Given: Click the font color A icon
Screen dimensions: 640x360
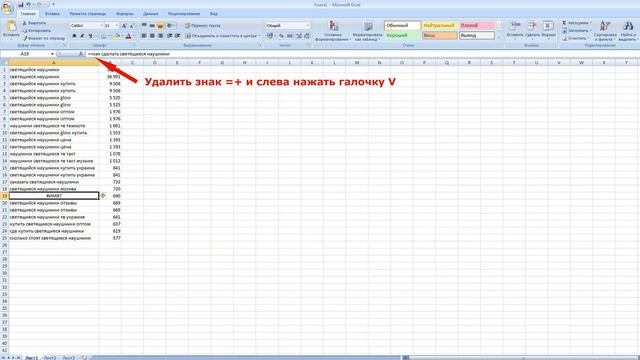Looking at the screenshot, I should (x=128, y=36).
